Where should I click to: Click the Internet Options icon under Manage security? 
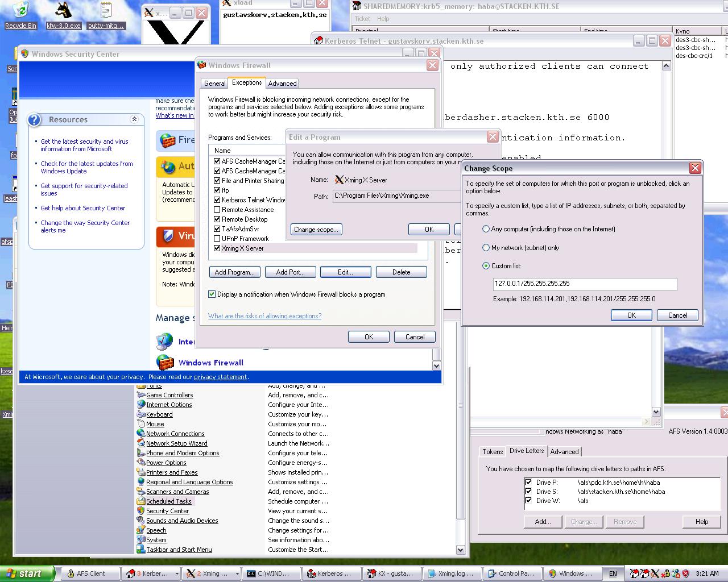pyautogui.click(x=164, y=342)
